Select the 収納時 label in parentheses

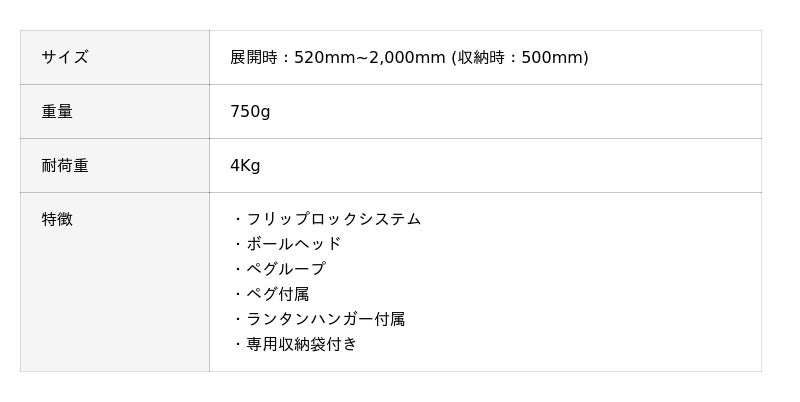click(483, 57)
